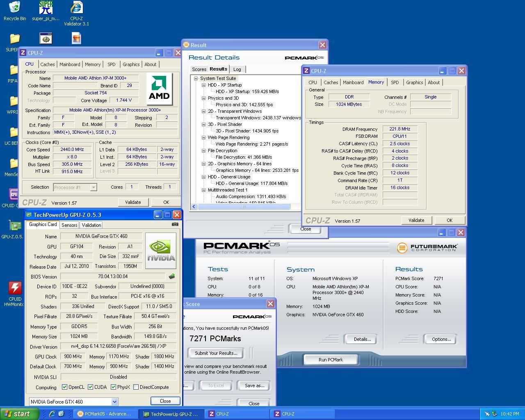Collapse the HDD - XP Startup node
The image size is (525, 420).
click(x=203, y=85)
